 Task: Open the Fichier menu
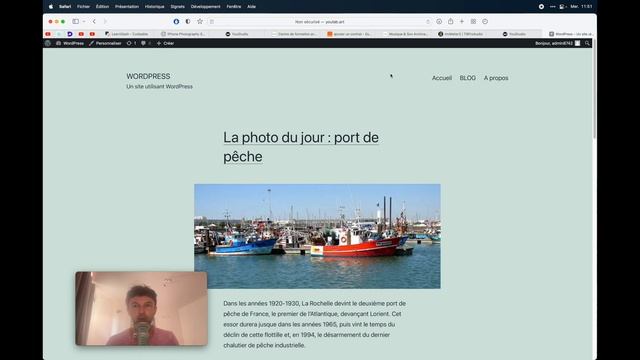[83, 7]
